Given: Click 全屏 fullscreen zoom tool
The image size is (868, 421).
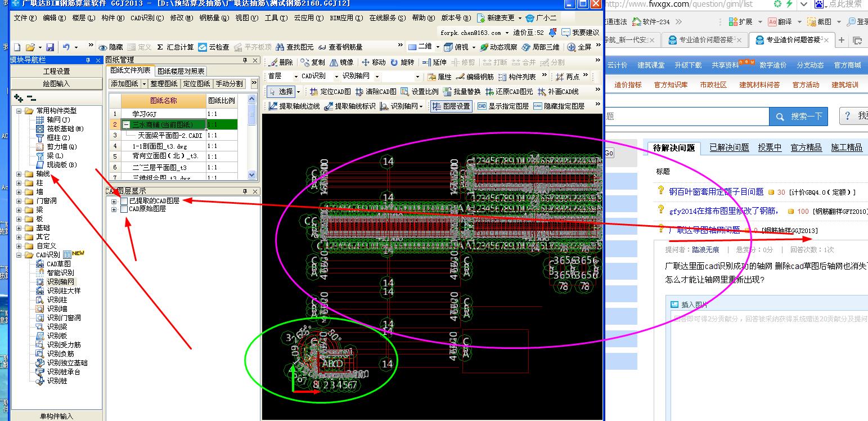Looking at the screenshot, I should click(x=580, y=47).
